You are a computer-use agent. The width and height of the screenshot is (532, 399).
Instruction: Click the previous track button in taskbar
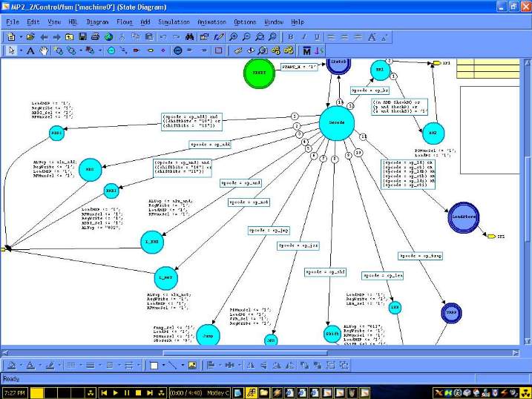tap(104, 393)
